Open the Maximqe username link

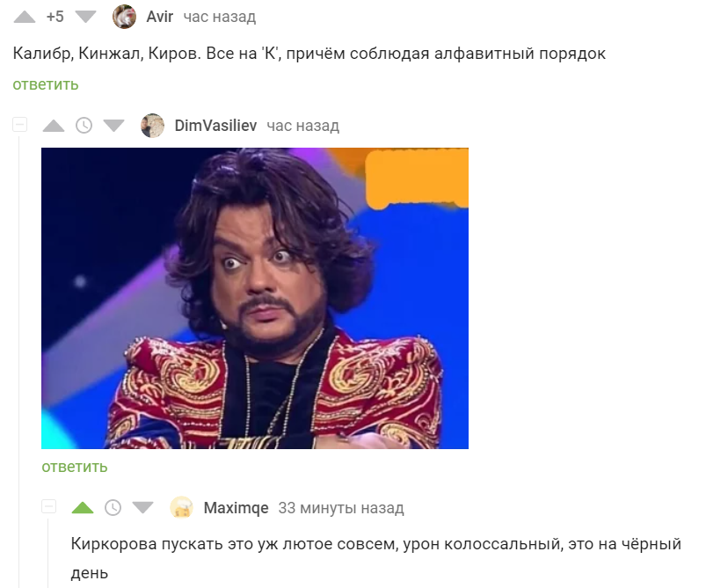point(236,508)
